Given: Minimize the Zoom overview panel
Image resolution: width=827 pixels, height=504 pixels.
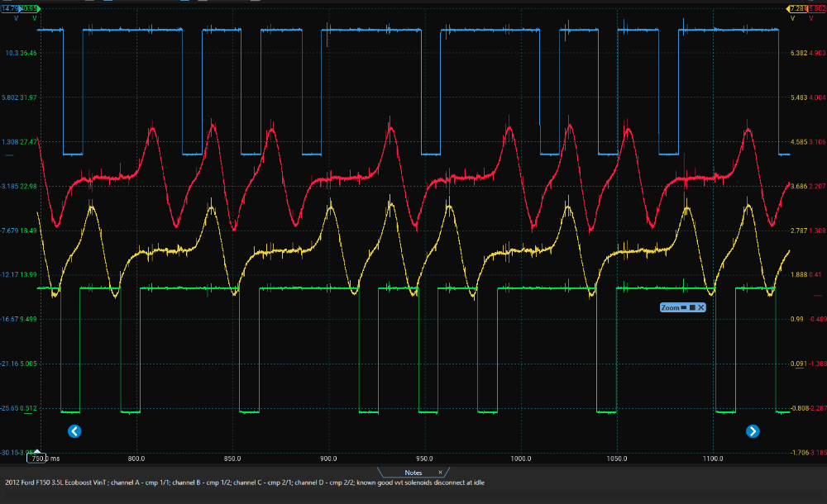Looking at the screenshot, I should tap(683, 307).
